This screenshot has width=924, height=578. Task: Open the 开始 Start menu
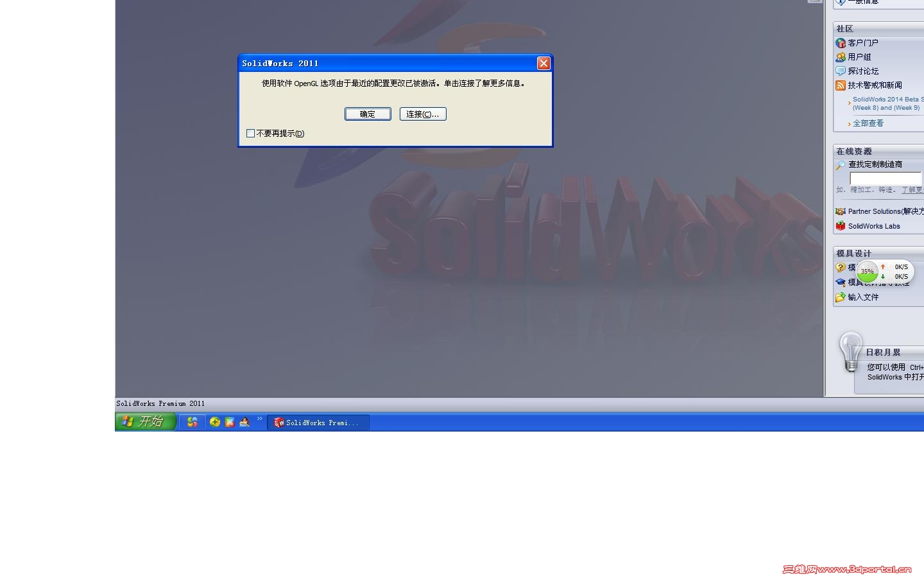pos(145,422)
